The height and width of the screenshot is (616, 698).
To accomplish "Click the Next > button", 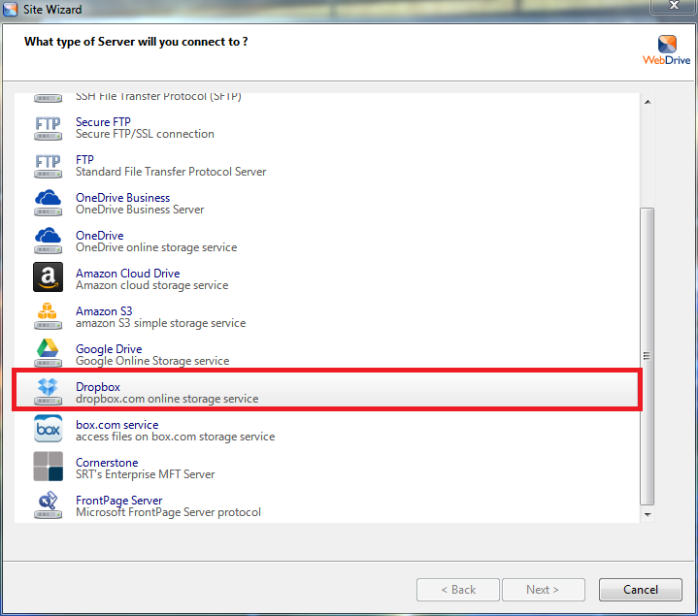I will (x=543, y=590).
